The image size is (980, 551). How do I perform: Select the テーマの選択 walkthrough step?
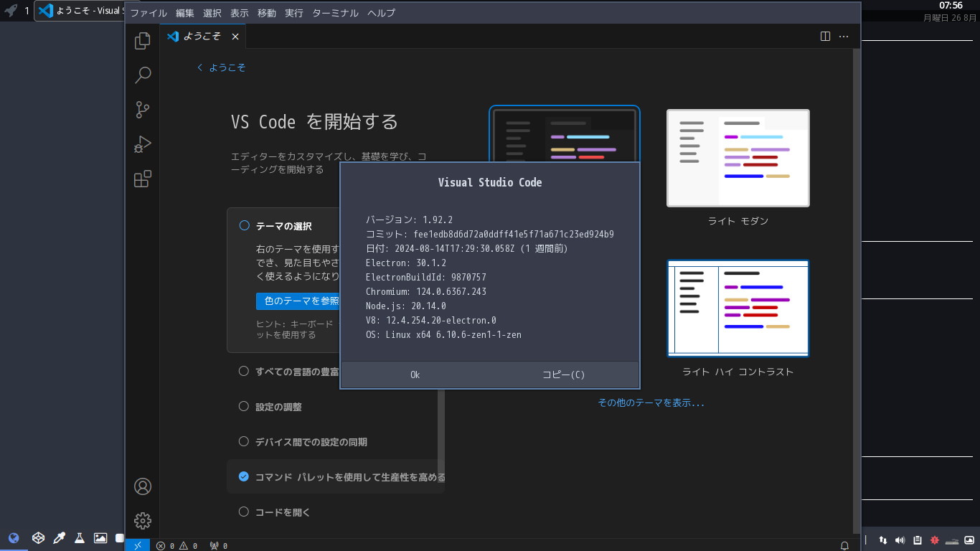coord(283,225)
